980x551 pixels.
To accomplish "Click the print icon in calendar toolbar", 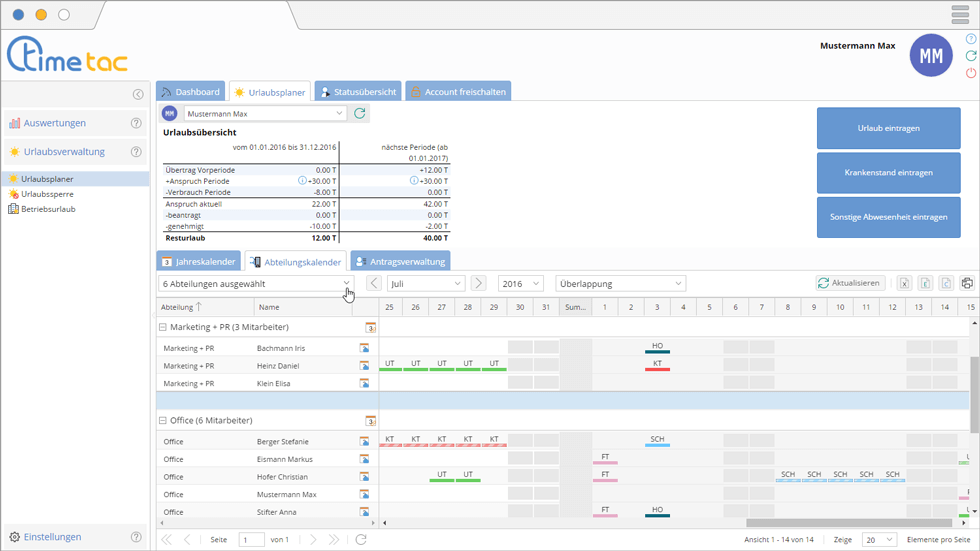I will [x=967, y=284].
